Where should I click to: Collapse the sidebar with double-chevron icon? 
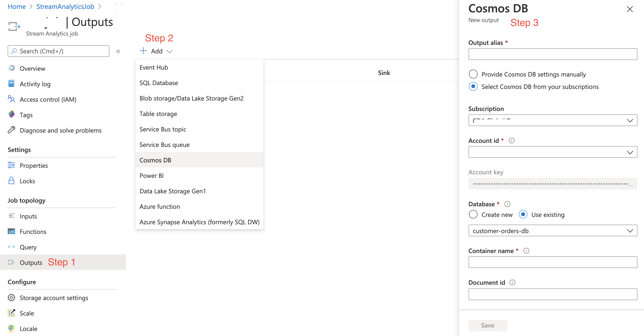118,51
